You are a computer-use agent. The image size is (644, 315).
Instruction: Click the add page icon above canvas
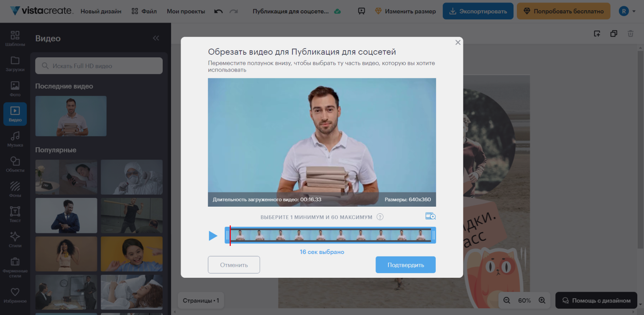(597, 33)
